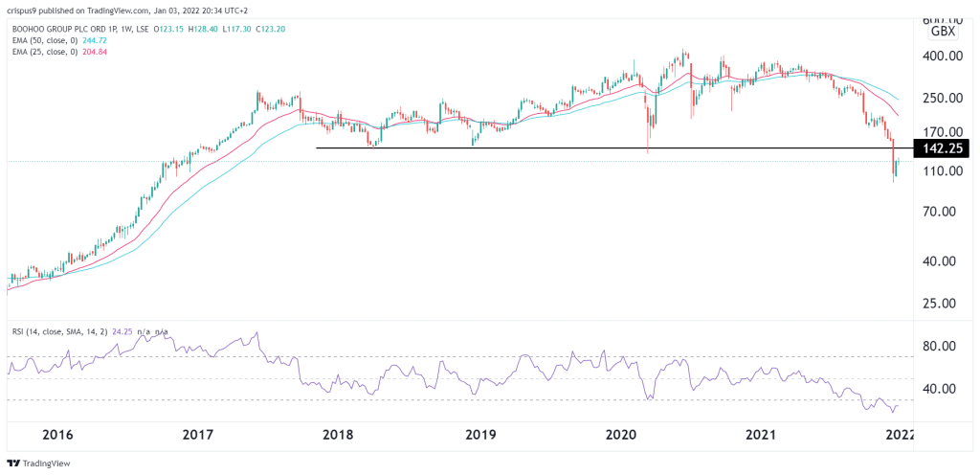
Task: Click the 2021 label on time axis
Action: pos(763,435)
